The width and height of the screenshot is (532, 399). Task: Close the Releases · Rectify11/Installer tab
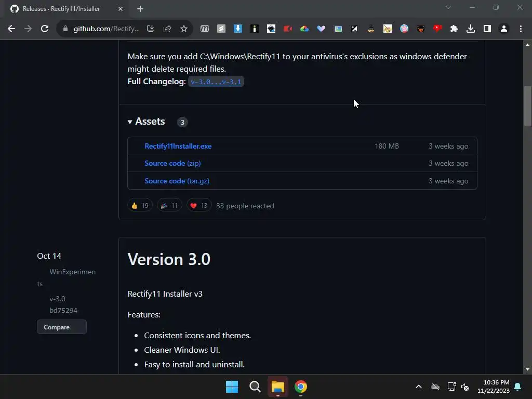click(121, 9)
